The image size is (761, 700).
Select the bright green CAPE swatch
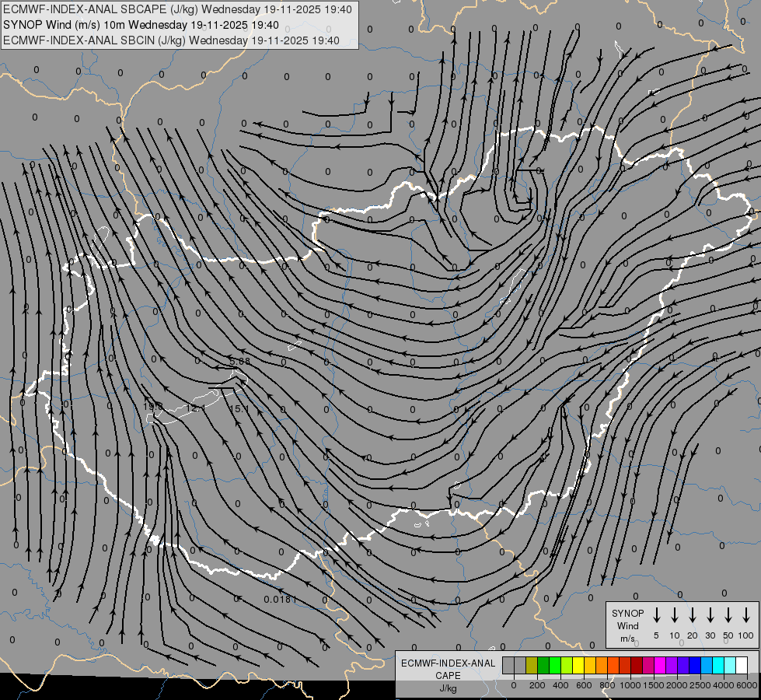pos(555,665)
